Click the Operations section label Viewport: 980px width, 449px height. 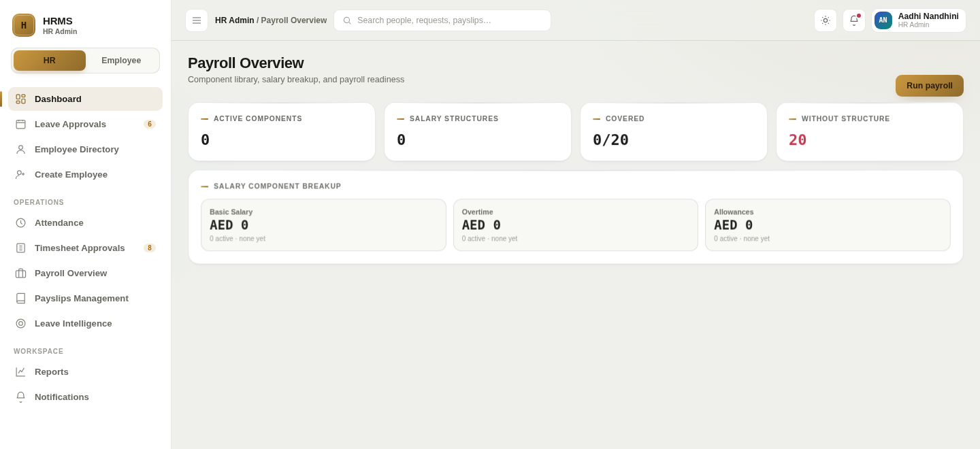pos(39,203)
